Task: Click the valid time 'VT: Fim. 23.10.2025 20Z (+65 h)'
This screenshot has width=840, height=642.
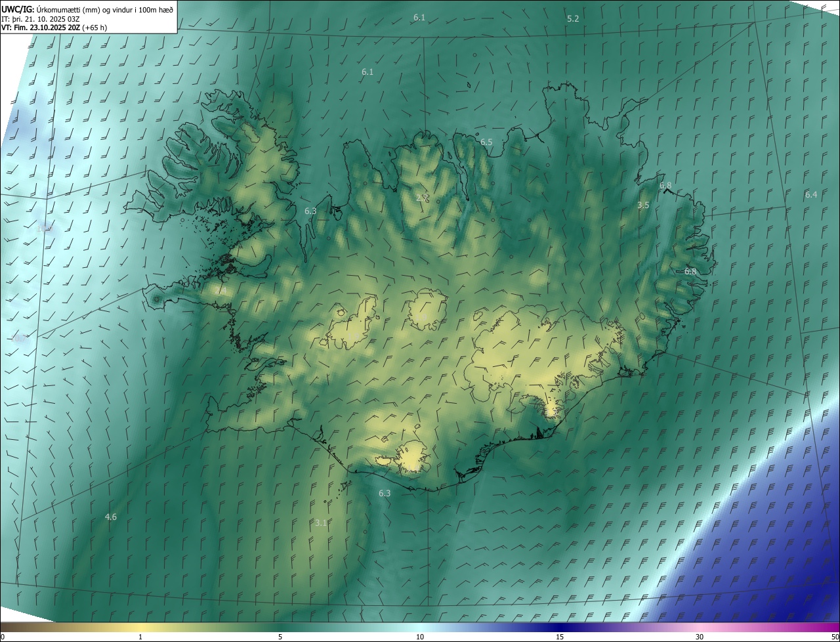Action: click(54, 28)
